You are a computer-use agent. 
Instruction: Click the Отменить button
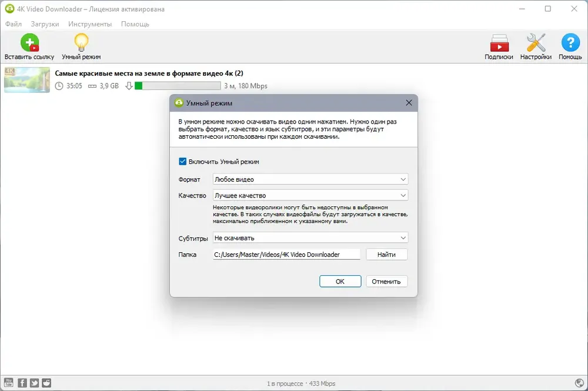point(386,282)
